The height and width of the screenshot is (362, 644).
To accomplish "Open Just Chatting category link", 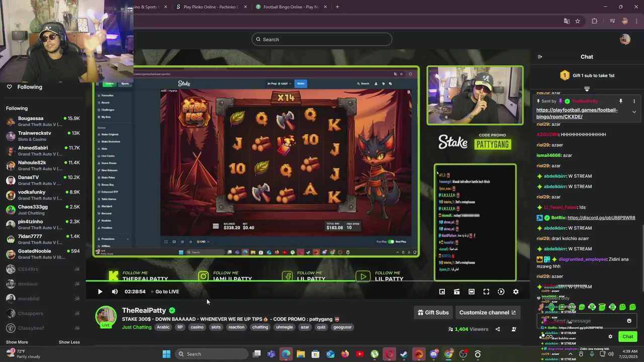I will point(136,327).
